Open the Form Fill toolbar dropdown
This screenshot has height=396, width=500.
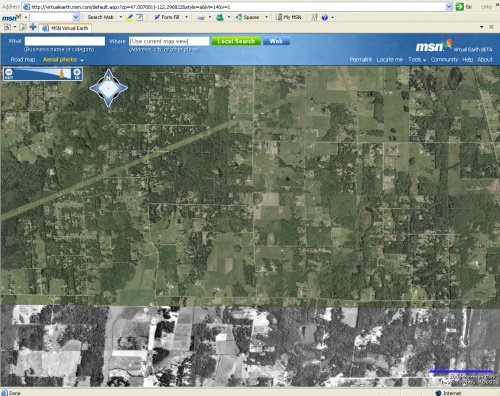coord(186,17)
